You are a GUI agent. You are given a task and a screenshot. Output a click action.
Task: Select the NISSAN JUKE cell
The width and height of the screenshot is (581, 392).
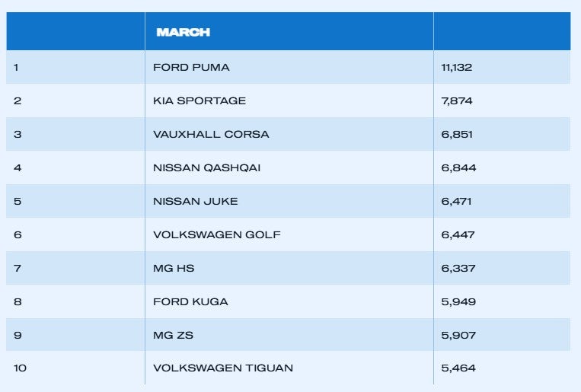coord(195,201)
